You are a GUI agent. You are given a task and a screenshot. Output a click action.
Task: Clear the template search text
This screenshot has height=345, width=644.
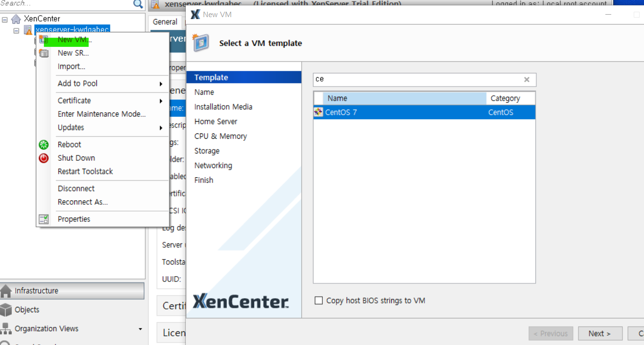point(527,80)
